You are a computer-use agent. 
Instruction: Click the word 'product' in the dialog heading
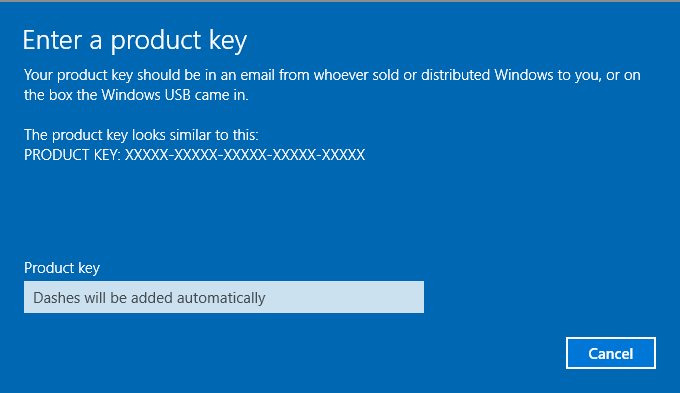coord(156,41)
